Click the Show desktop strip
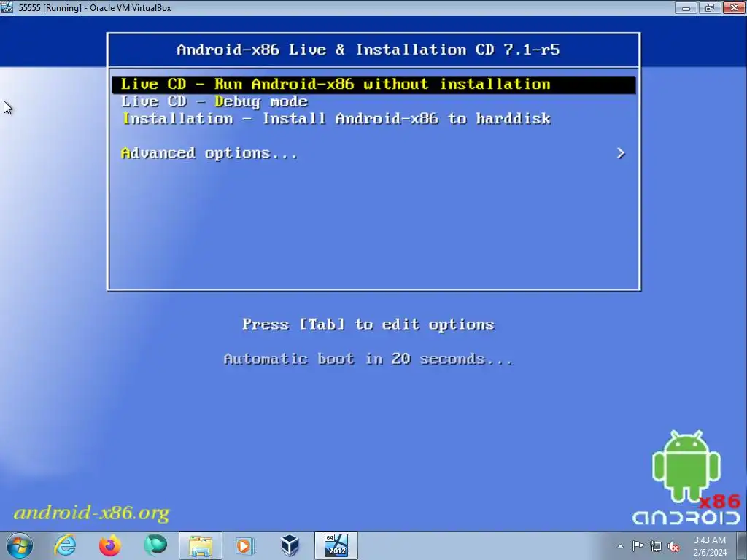 click(742, 545)
